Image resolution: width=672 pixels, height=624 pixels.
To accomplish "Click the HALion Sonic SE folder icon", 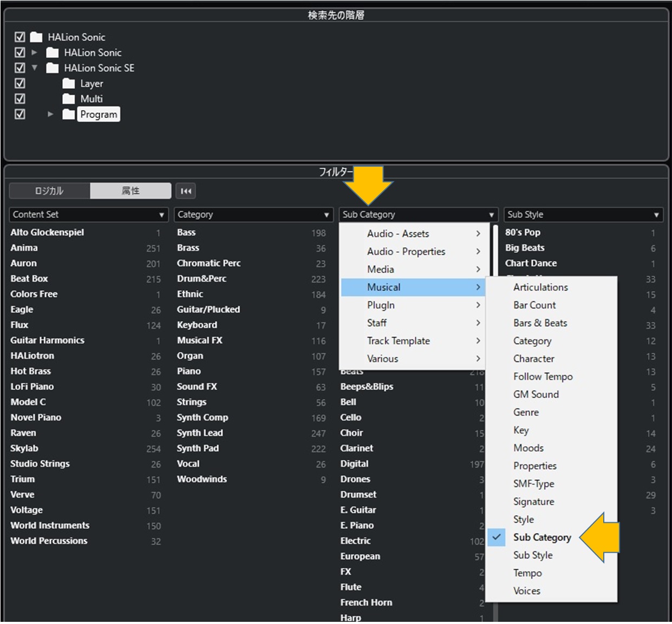I will 53,68.
